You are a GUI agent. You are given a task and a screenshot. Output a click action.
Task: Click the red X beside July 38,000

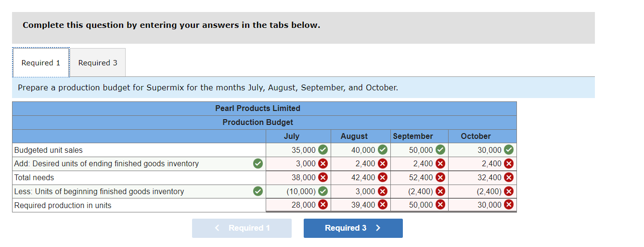(323, 177)
